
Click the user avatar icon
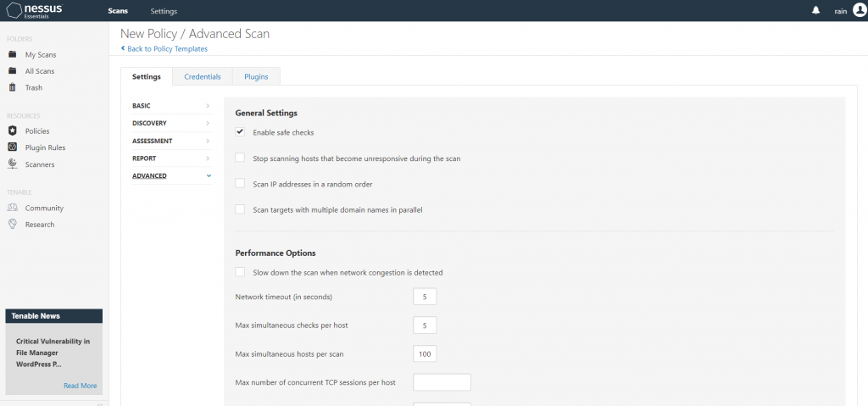(860, 10)
